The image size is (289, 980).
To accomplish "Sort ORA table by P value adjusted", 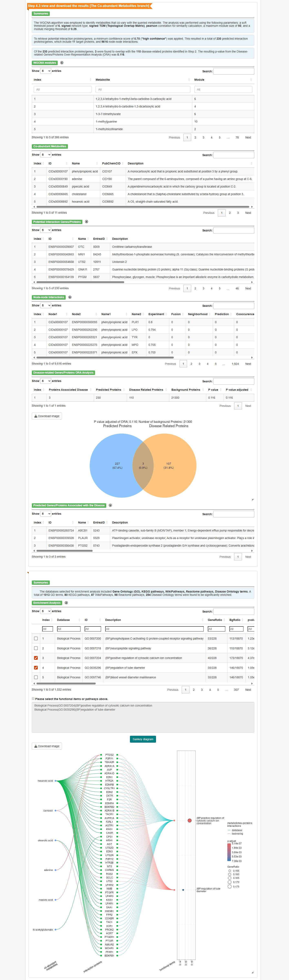I will 239,390.
